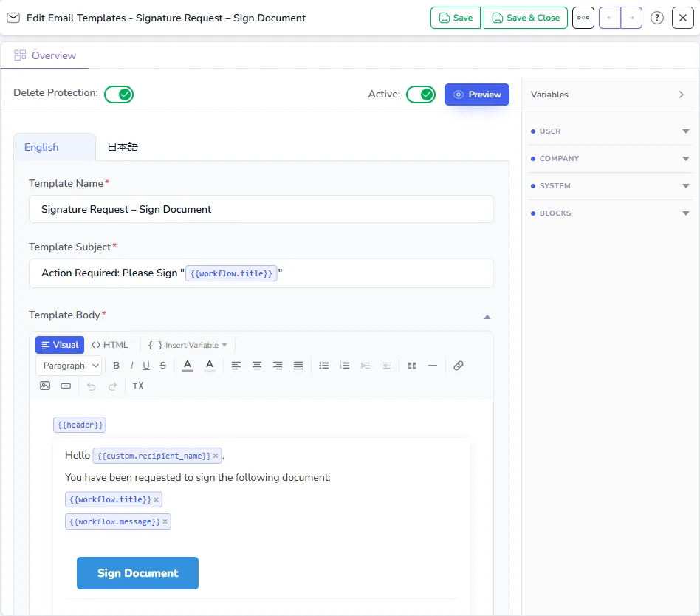The image size is (700, 616).
Task: Switch editor to HTML mode
Action: click(x=110, y=345)
